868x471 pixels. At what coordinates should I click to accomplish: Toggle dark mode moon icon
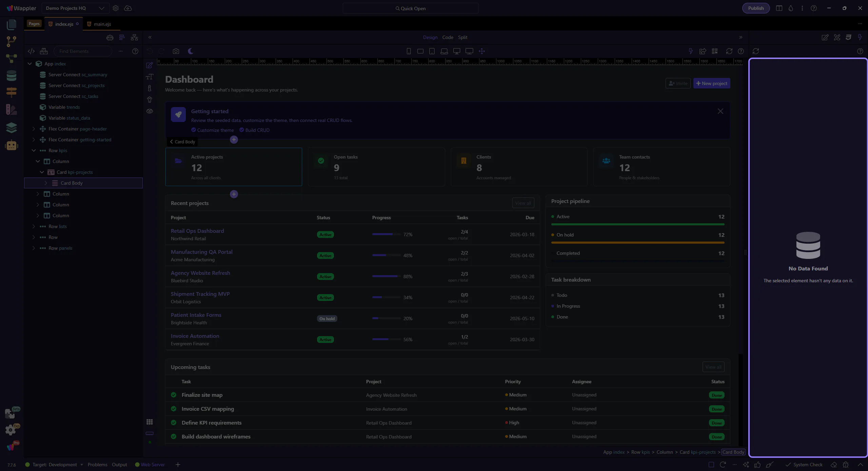pyautogui.click(x=191, y=51)
